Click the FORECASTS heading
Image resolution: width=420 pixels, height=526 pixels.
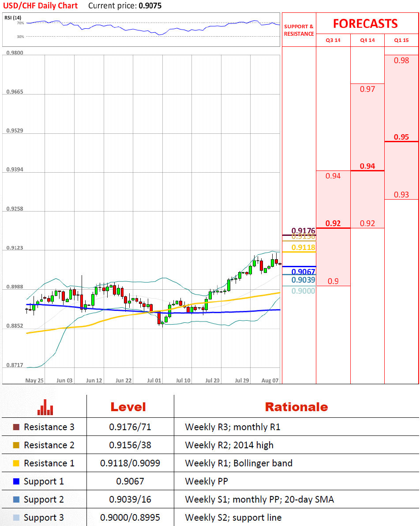coord(365,23)
